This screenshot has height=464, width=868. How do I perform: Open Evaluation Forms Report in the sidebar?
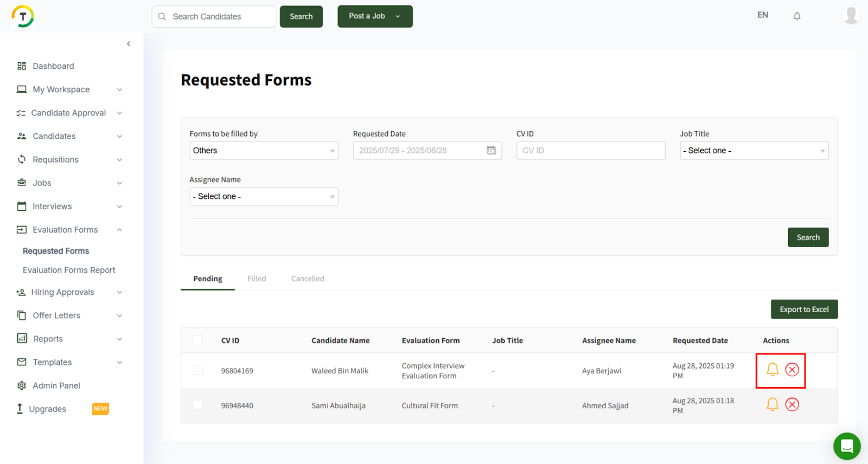point(69,270)
